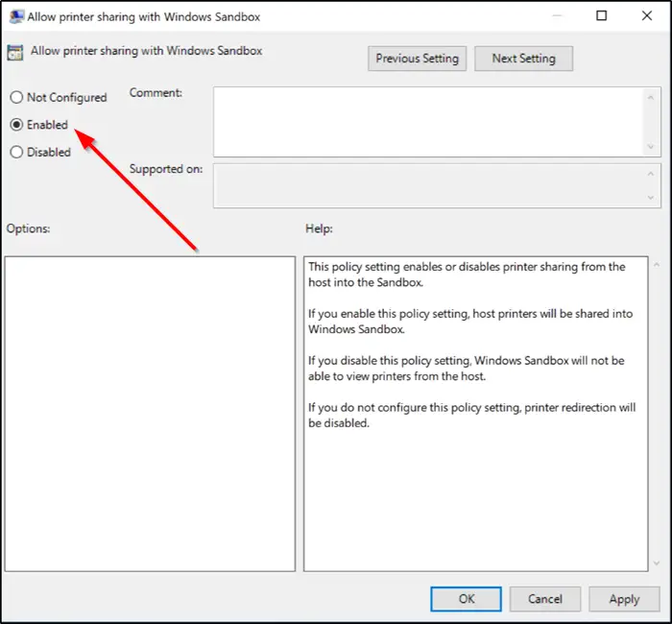Screen dimensions: 672x624
Task: Click Help pane scroll up arrow
Action: coord(656,265)
